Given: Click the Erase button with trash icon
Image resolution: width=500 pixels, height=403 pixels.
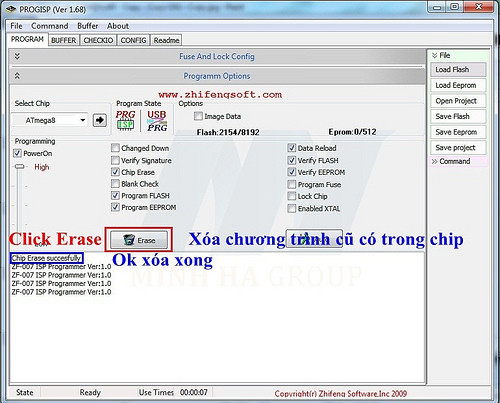Looking at the screenshot, I should (139, 240).
